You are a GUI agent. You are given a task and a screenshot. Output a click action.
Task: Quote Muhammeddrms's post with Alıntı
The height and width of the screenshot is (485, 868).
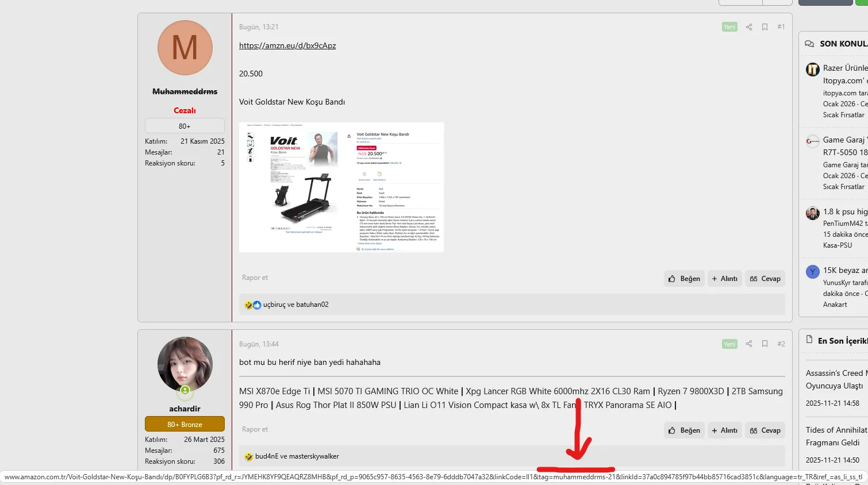(725, 279)
